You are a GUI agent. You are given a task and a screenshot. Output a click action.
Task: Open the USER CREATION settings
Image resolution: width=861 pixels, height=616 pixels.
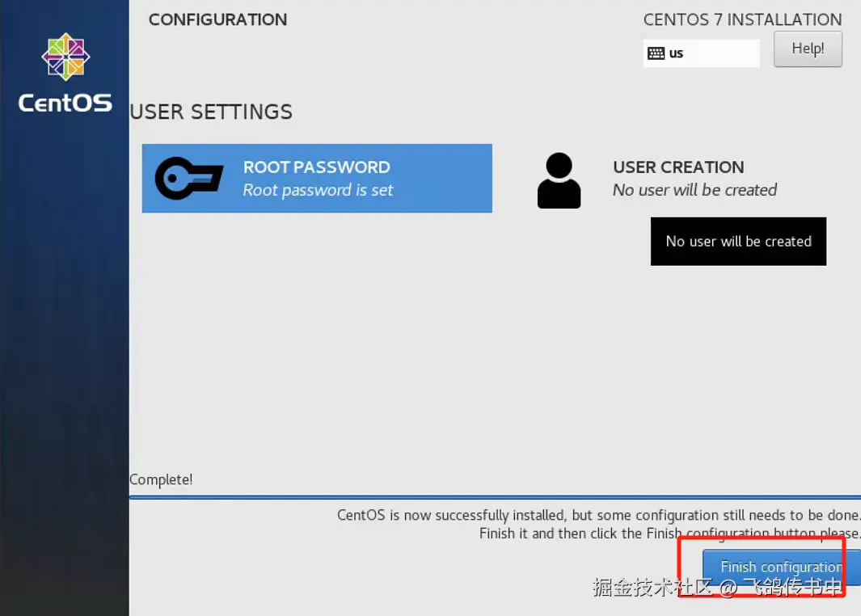[x=678, y=179]
